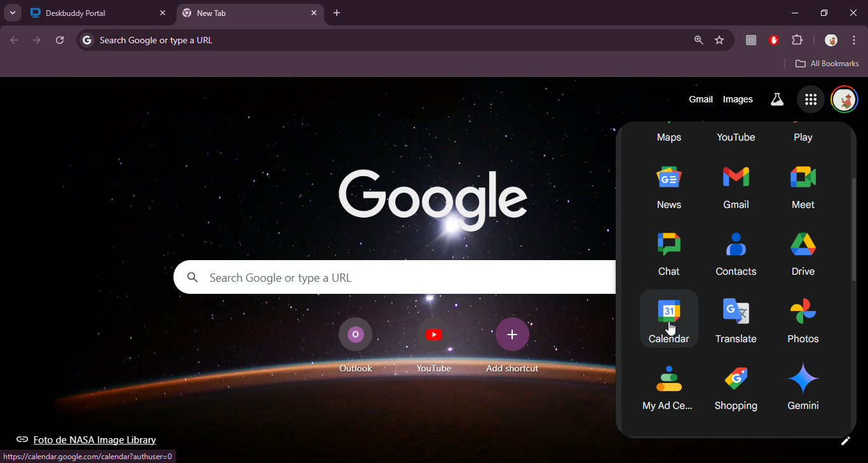Viewport: 868px width, 463px height.
Task: Open the YouTube shortcut tile
Action: (x=433, y=334)
